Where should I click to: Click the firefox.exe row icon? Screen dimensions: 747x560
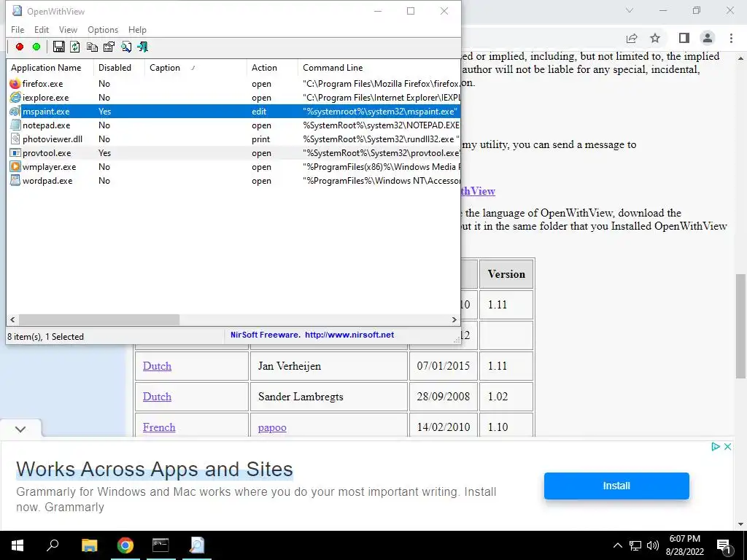(15, 84)
